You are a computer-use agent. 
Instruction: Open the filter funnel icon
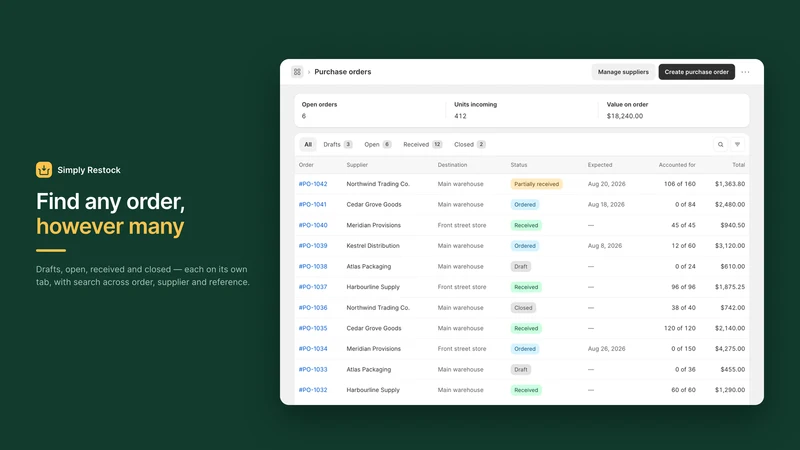click(737, 144)
